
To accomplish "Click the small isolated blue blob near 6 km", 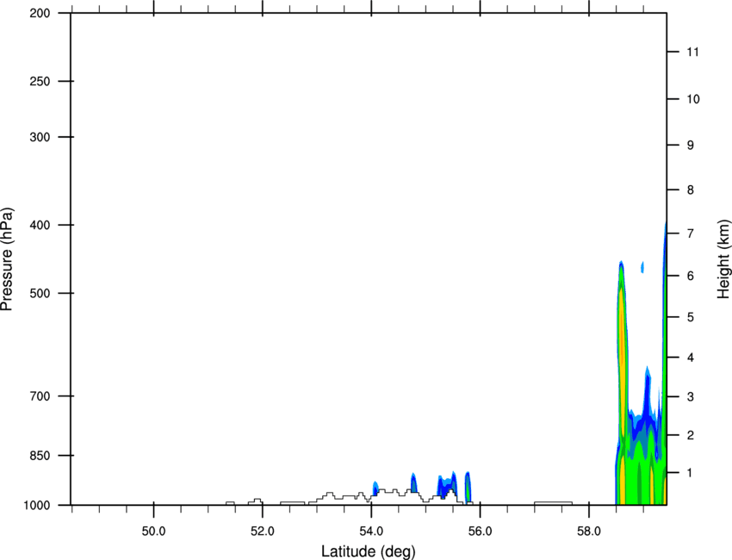I will 642,267.
